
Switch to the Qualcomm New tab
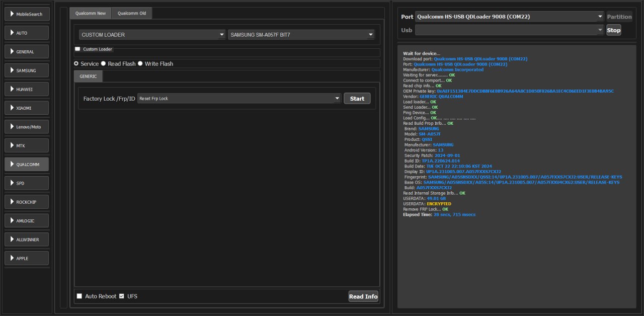(x=91, y=13)
